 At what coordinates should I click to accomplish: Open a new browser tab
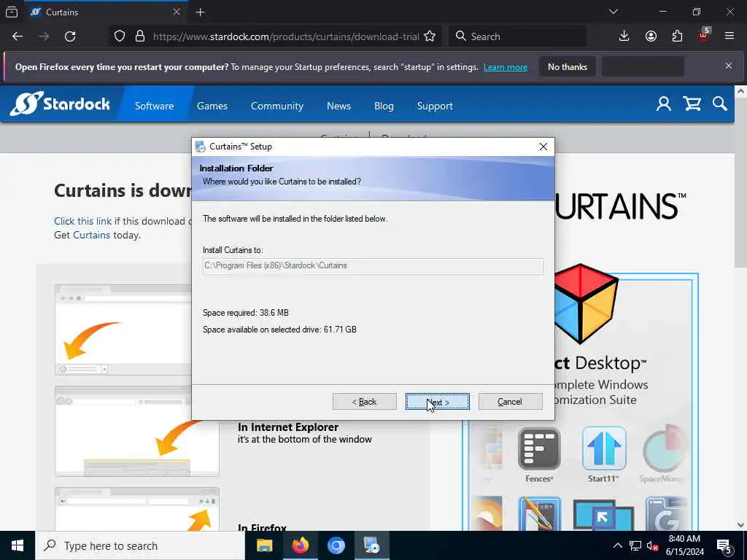(200, 12)
